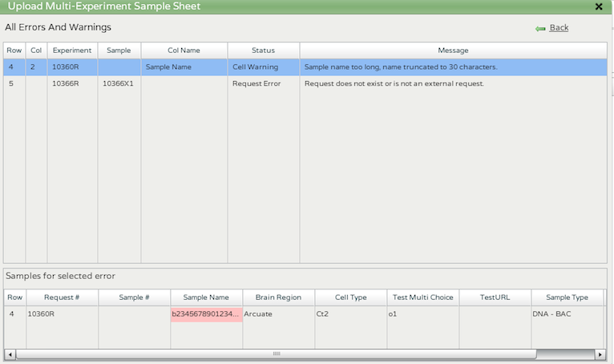Click the Test Multi Choice column header
This screenshot has width=614, height=364.
coord(423,297)
